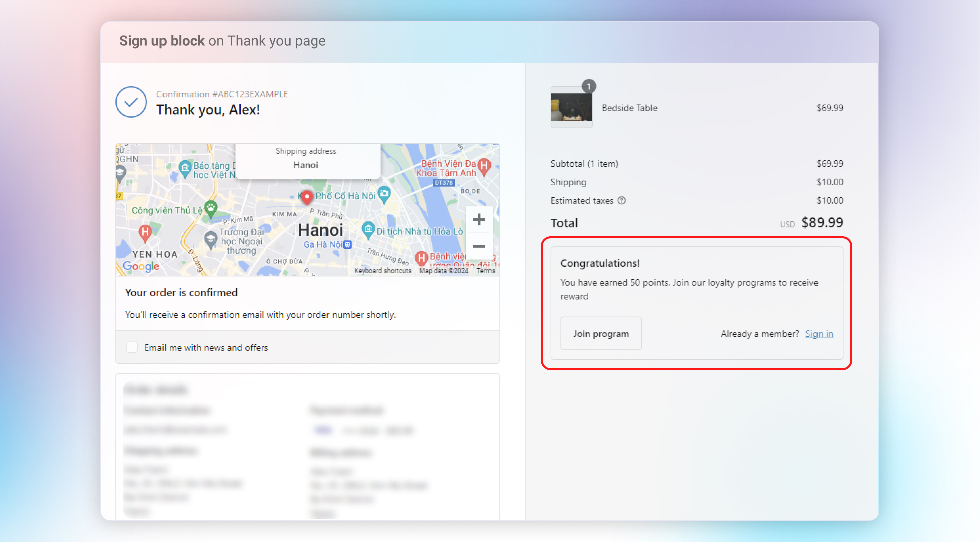The height and width of the screenshot is (542, 980).
Task: Click the Sign up block page title
Action: point(223,41)
